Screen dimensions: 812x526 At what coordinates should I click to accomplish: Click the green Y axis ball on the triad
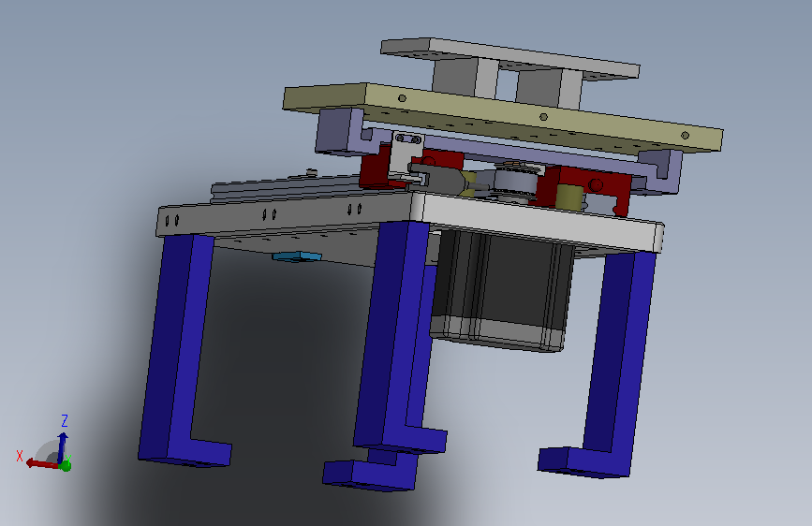tap(66, 465)
